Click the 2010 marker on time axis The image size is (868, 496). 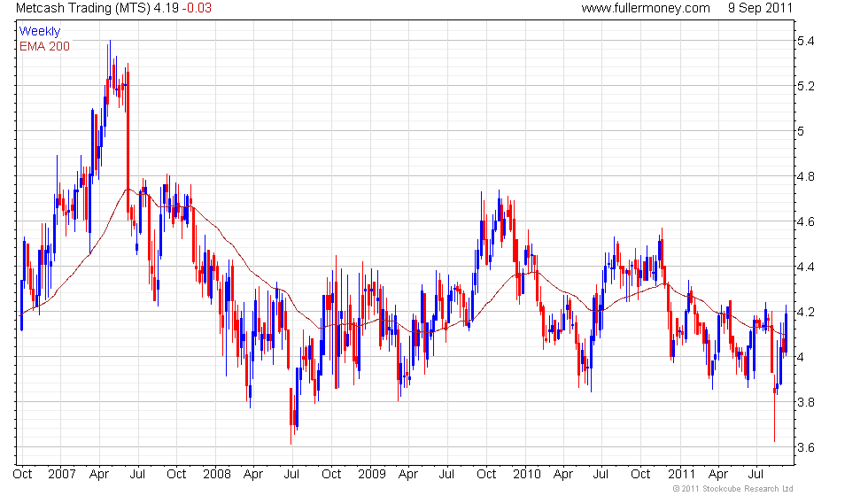click(x=526, y=475)
